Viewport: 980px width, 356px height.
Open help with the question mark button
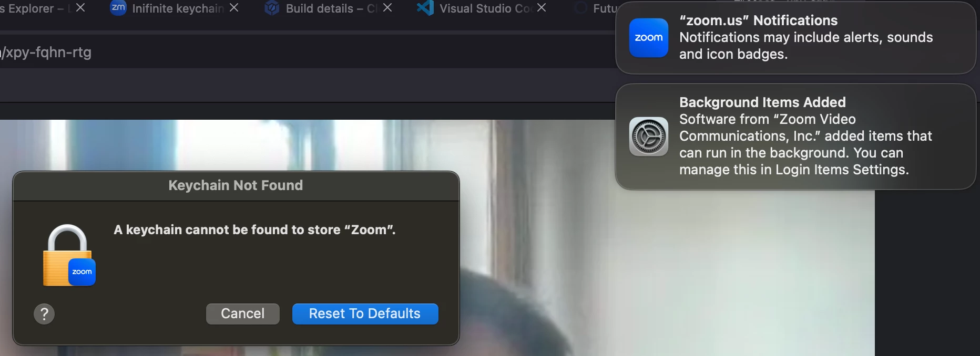point(44,314)
